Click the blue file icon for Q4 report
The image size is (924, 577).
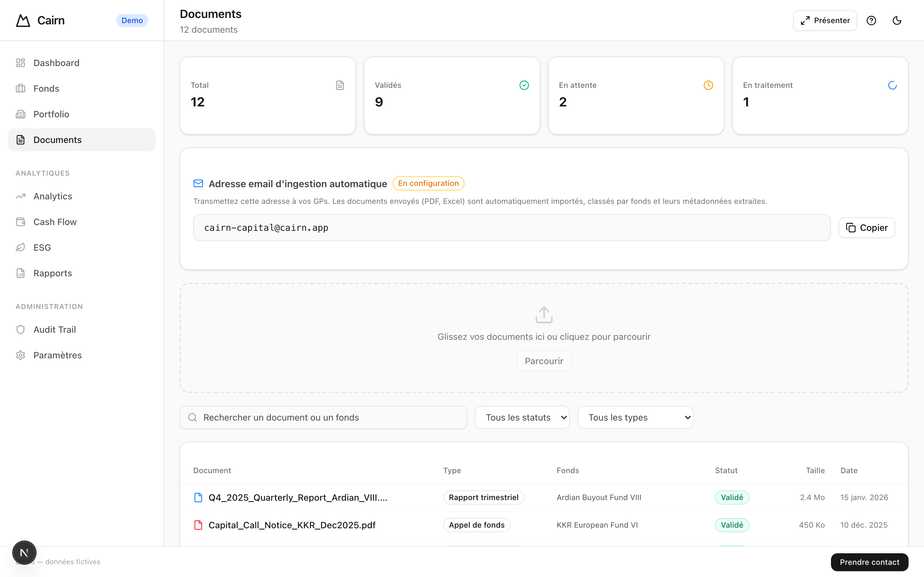(x=198, y=497)
